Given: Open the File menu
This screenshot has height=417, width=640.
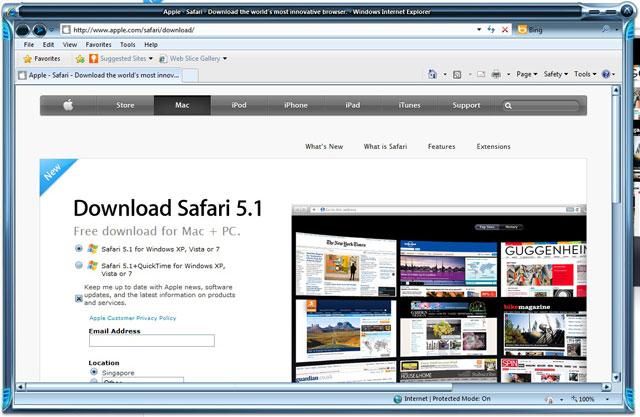Looking at the screenshot, I should [29, 45].
